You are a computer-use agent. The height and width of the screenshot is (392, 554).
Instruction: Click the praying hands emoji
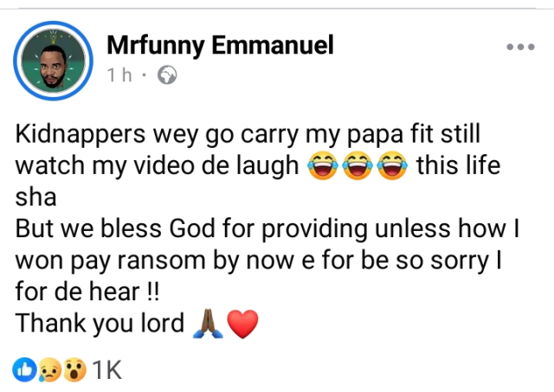[209, 325]
